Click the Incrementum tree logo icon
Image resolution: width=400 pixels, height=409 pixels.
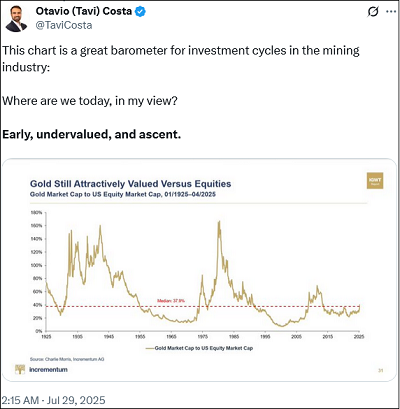(20, 369)
